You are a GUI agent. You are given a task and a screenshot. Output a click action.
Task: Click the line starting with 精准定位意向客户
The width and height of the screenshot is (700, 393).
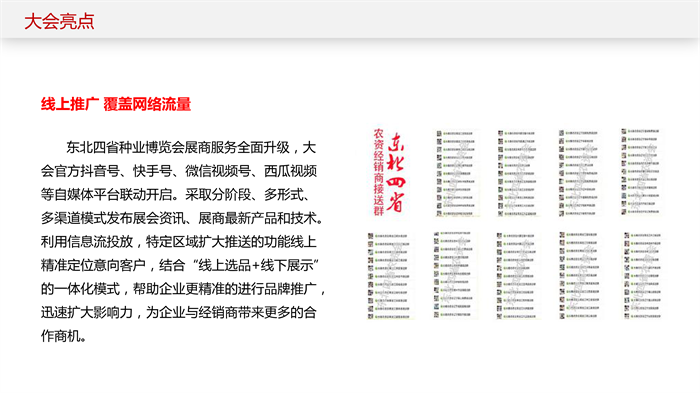point(179,265)
